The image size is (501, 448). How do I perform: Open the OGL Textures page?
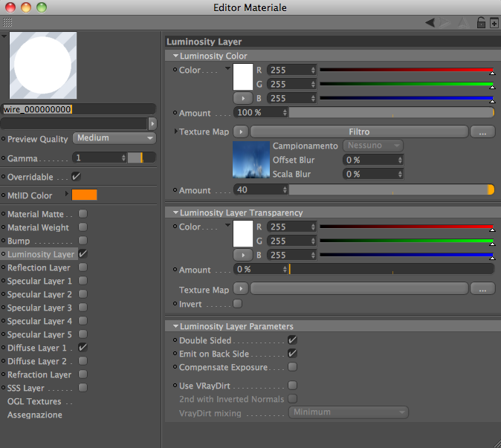(x=34, y=401)
